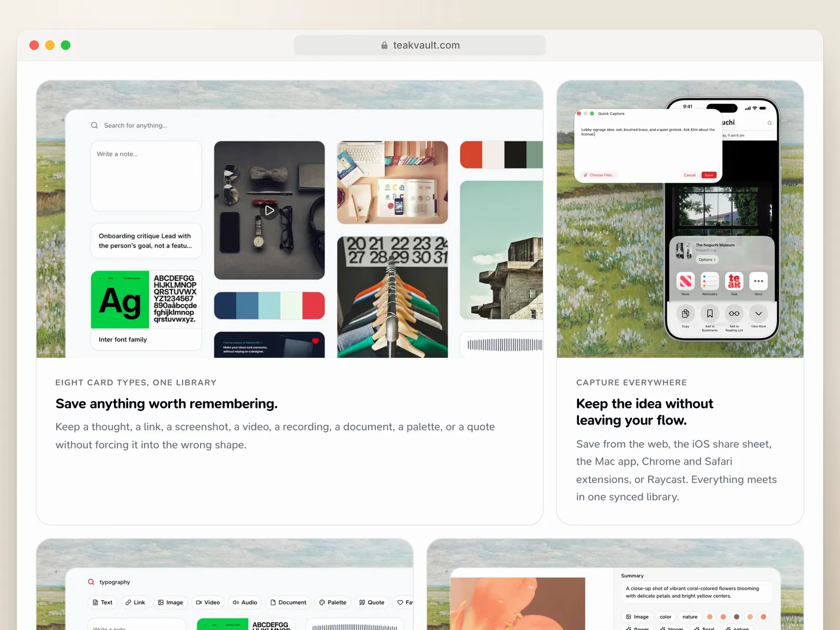Filter by Document type chip
Viewport: 840px width, 630px height.
288,602
